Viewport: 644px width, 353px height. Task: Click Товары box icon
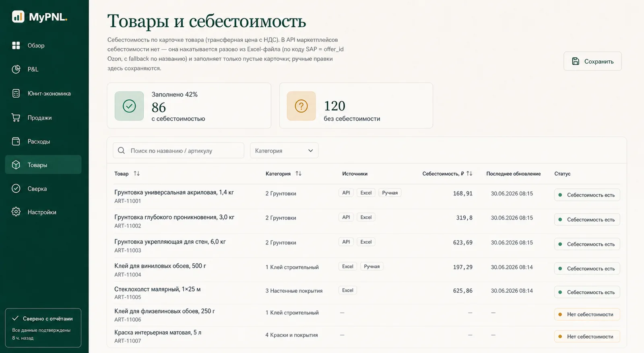pyautogui.click(x=16, y=165)
